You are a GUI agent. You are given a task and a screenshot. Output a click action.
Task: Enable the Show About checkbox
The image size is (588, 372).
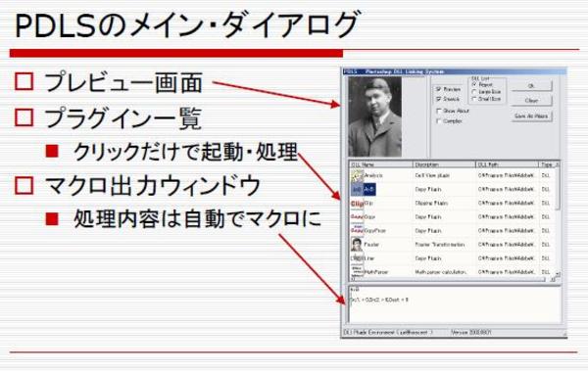438,112
